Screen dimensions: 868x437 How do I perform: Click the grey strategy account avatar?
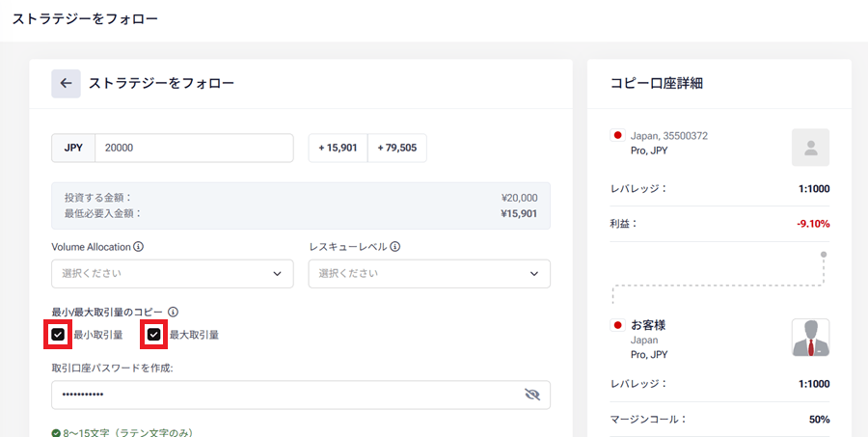(x=810, y=148)
